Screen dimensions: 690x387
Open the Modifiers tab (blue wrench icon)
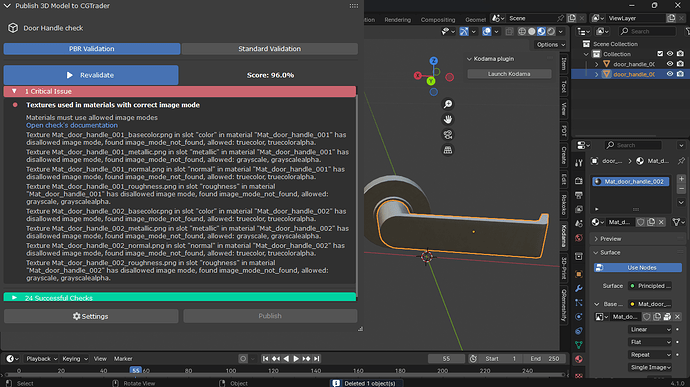coord(579,288)
